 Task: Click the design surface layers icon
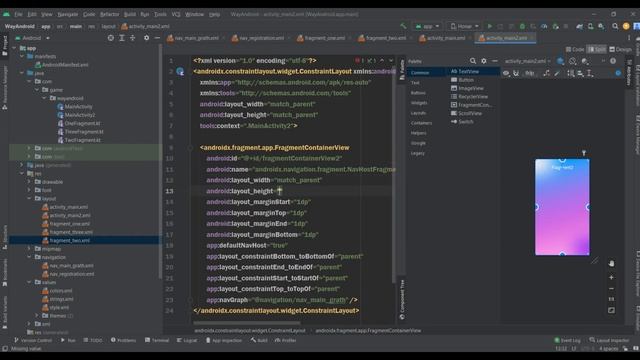[560, 61]
